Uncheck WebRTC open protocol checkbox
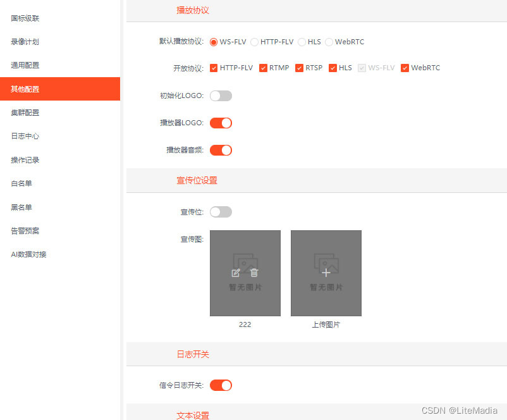This screenshot has width=507, height=420. [x=405, y=68]
